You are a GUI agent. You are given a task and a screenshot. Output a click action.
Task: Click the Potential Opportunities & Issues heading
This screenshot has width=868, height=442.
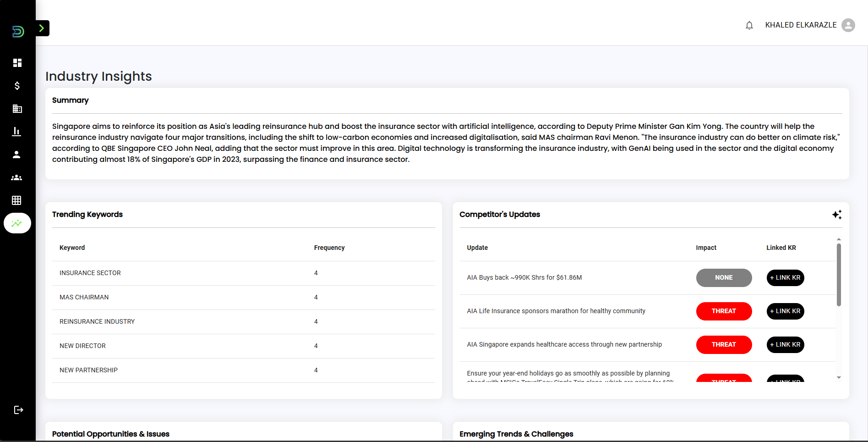coord(111,434)
